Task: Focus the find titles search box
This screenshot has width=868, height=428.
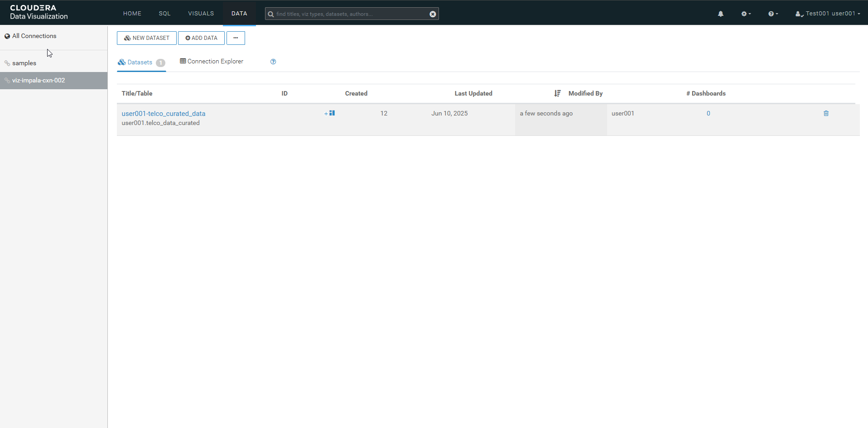Action: click(352, 14)
